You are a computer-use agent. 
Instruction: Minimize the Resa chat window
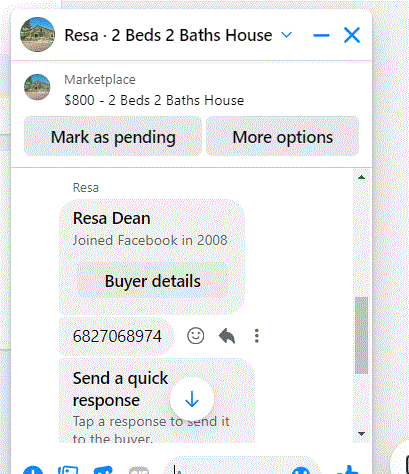point(321,35)
